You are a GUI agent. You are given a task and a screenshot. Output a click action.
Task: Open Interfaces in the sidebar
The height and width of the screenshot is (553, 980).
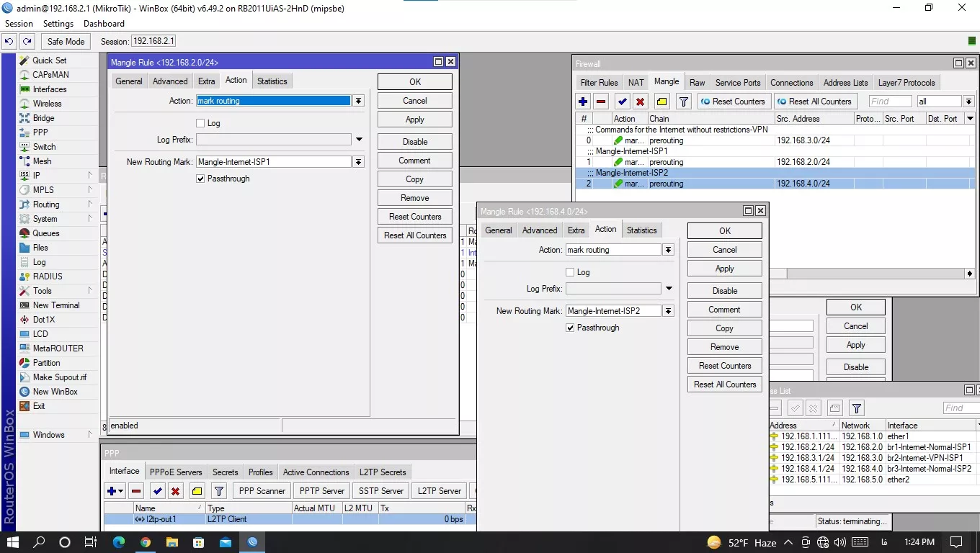pos(49,89)
